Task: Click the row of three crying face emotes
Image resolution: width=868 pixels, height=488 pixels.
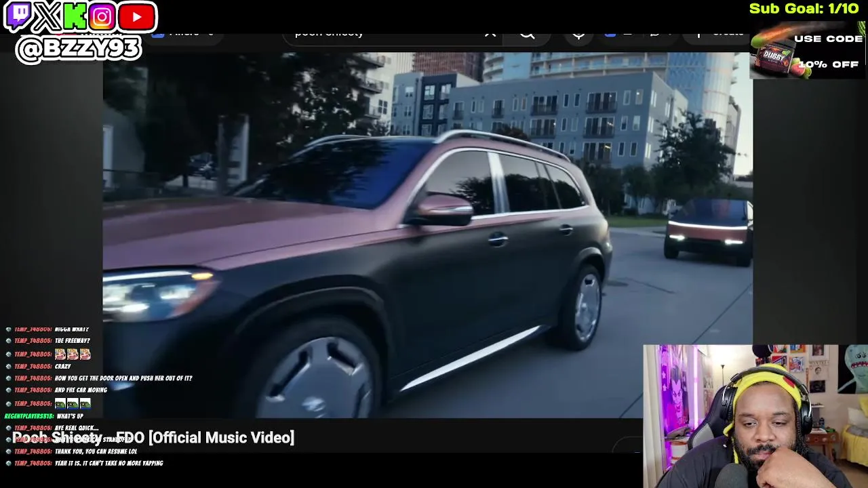Action: tap(73, 354)
